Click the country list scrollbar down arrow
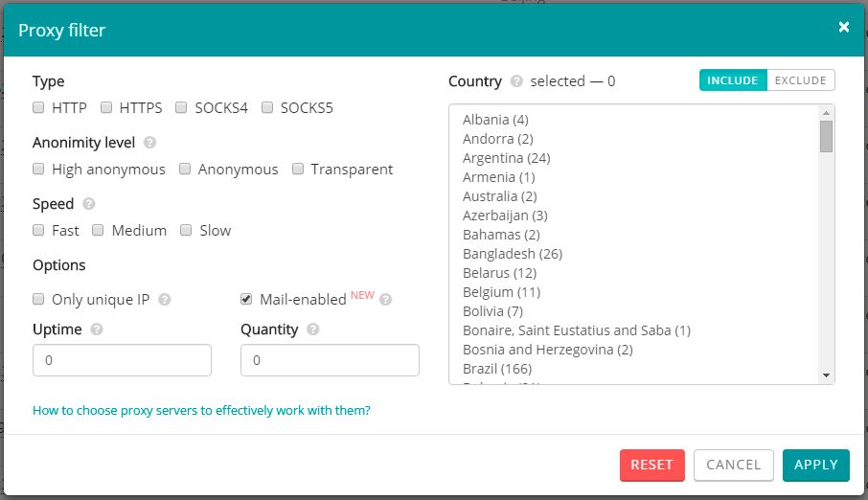The height and width of the screenshot is (500, 868). [826, 375]
